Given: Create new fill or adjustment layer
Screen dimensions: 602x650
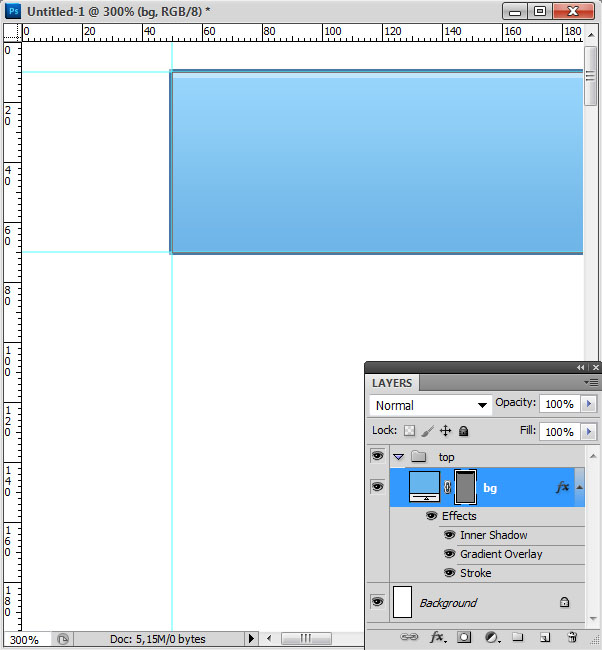Looking at the screenshot, I should coord(492,637).
